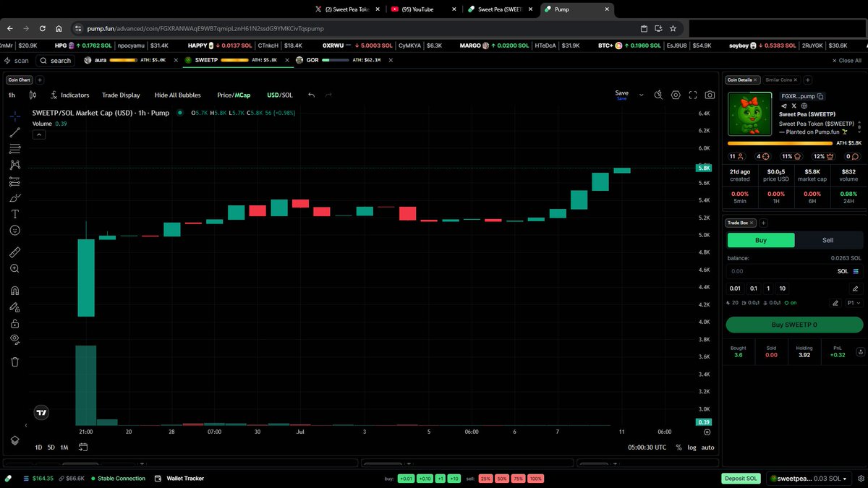Image resolution: width=868 pixels, height=488 pixels.
Task: Toggle lock all drawing tools
Action: point(14,323)
